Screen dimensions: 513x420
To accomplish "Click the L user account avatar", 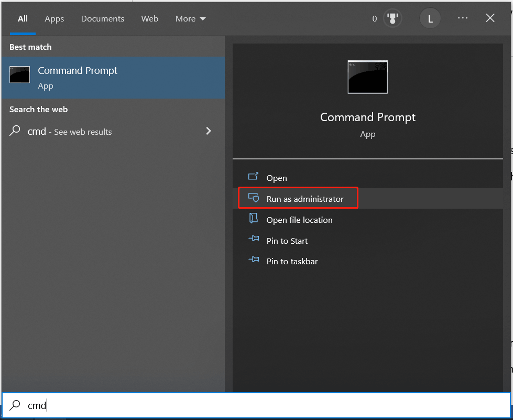I will pyautogui.click(x=430, y=18).
